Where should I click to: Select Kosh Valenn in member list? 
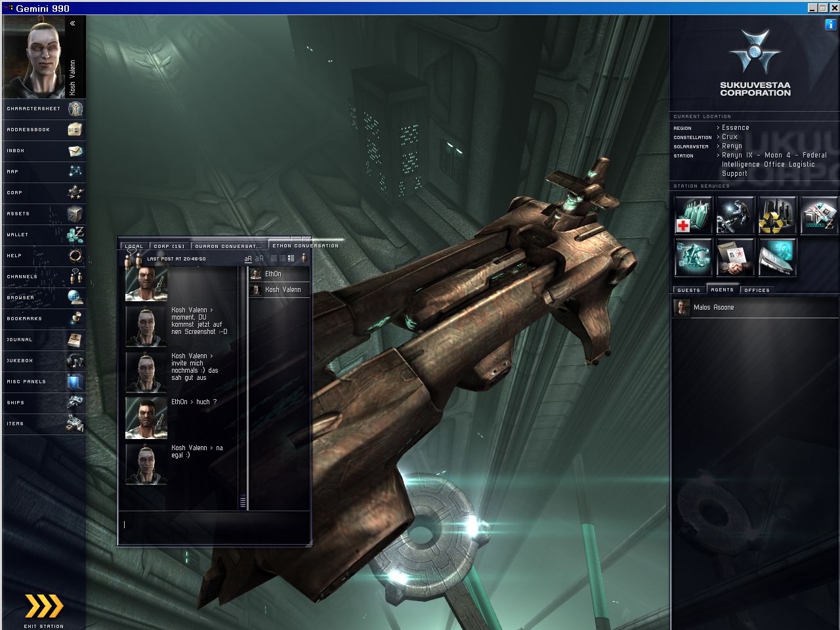coord(279,289)
